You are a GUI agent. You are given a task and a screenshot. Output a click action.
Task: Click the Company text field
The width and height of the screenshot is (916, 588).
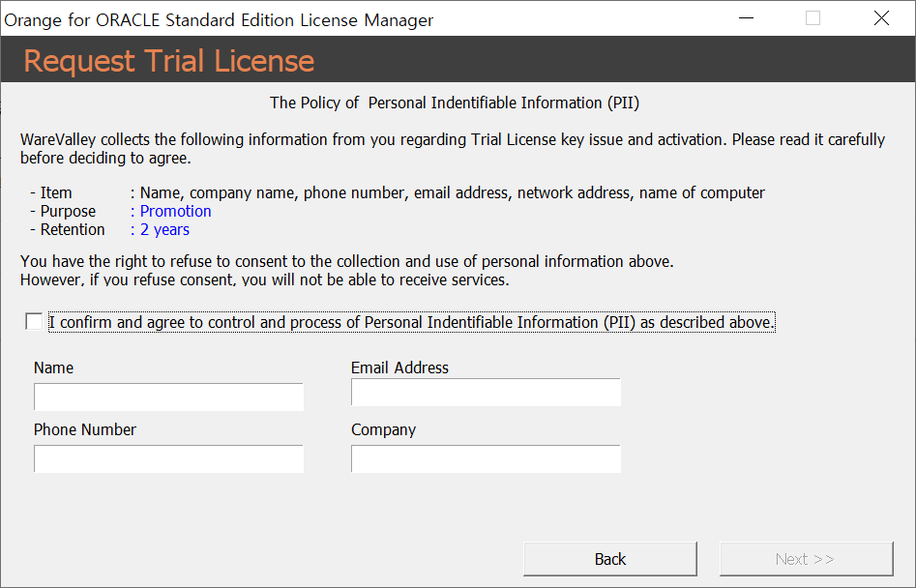pyautogui.click(x=486, y=459)
